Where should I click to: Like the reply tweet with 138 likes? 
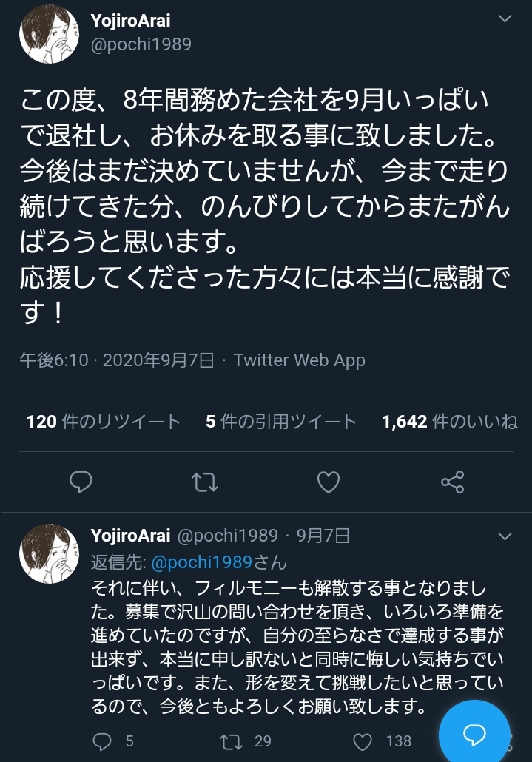(363, 741)
